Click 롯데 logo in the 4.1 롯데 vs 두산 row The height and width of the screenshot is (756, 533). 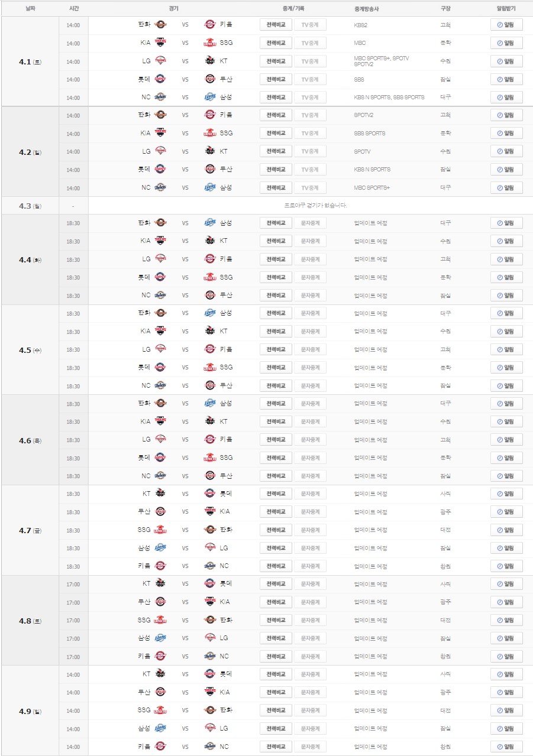coord(160,79)
